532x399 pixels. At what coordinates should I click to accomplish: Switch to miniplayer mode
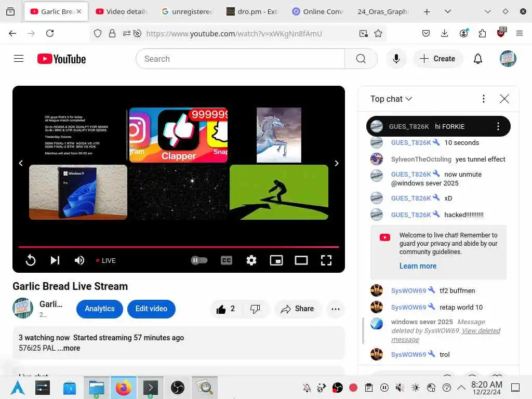point(276,260)
